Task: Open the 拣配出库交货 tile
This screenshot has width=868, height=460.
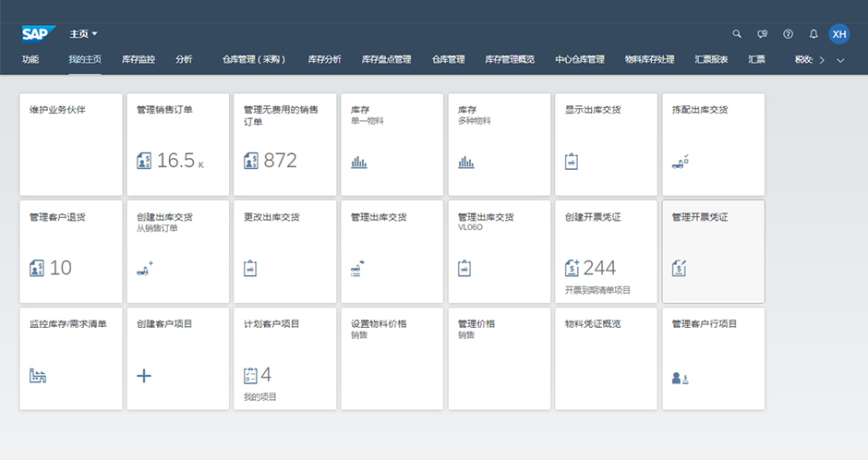Action: (713, 144)
